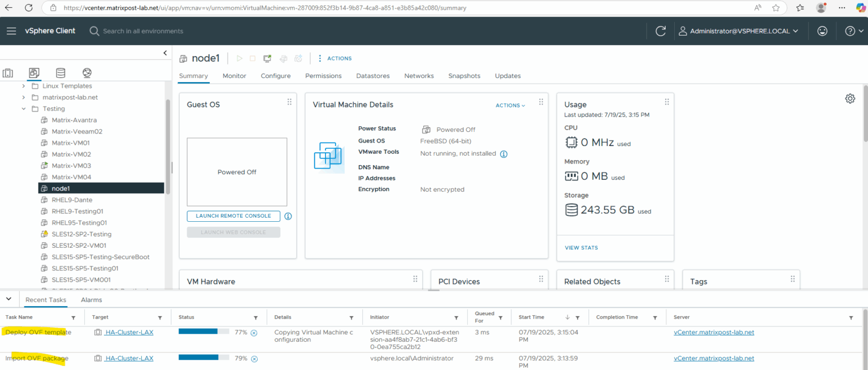
Task: Click the Launch Remote Console button
Action: tap(233, 216)
